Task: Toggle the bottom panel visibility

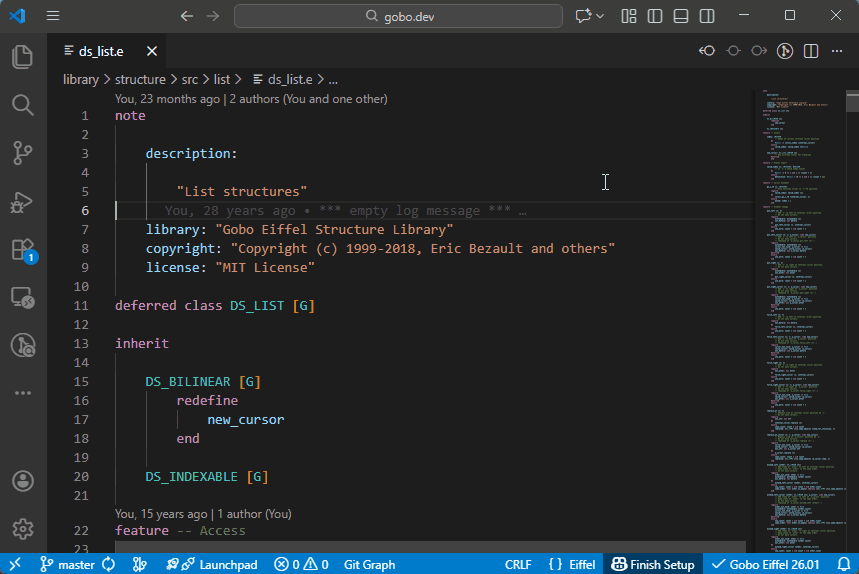Action: [681, 16]
